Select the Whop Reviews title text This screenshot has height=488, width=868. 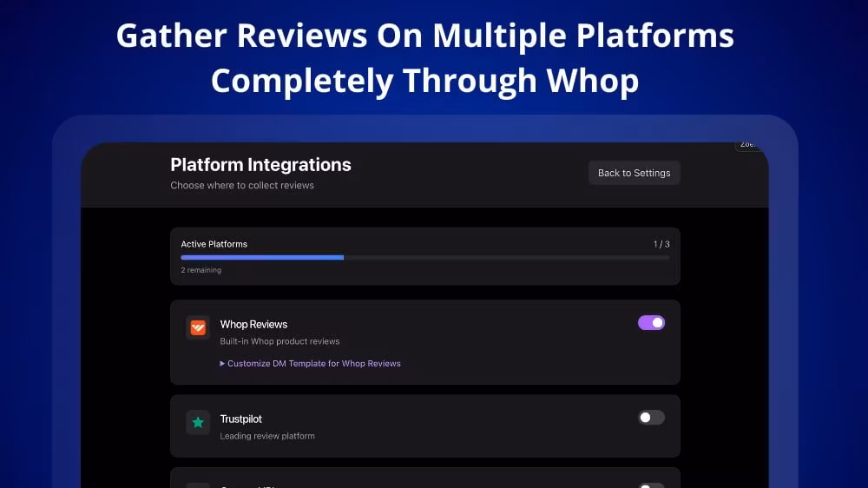(x=253, y=325)
